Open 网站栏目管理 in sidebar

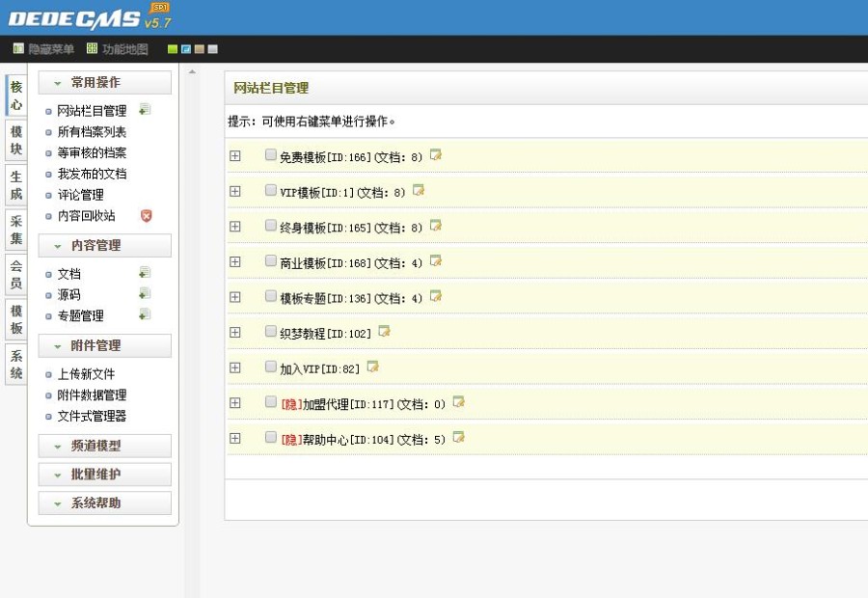[x=92, y=111]
